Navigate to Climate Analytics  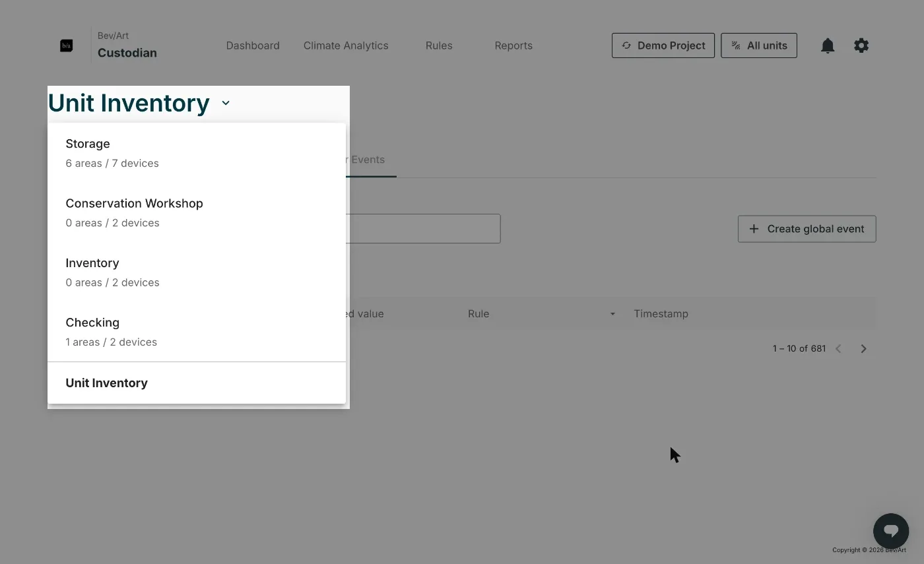click(346, 46)
